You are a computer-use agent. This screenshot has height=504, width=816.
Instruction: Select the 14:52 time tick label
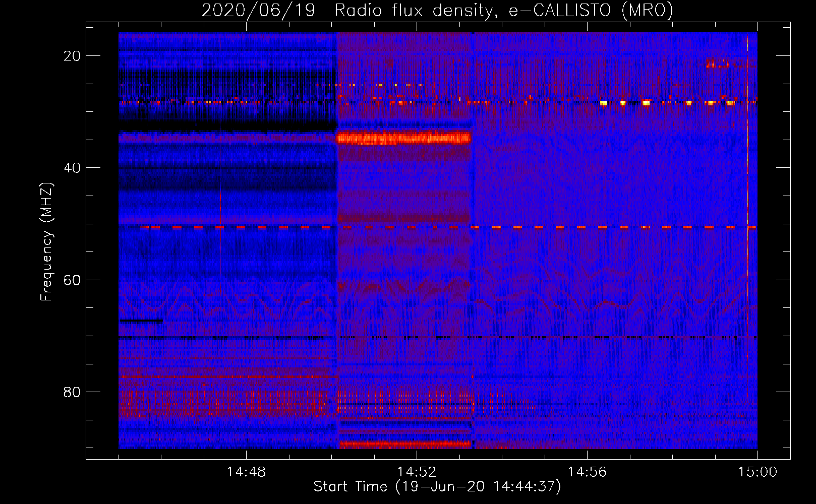(417, 472)
